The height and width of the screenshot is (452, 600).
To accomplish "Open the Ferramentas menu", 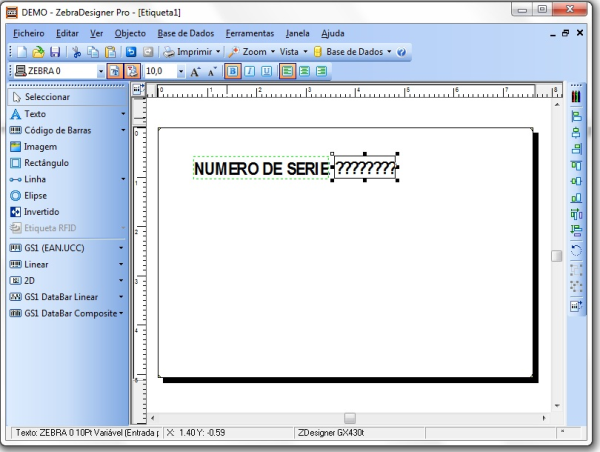I will (x=249, y=33).
